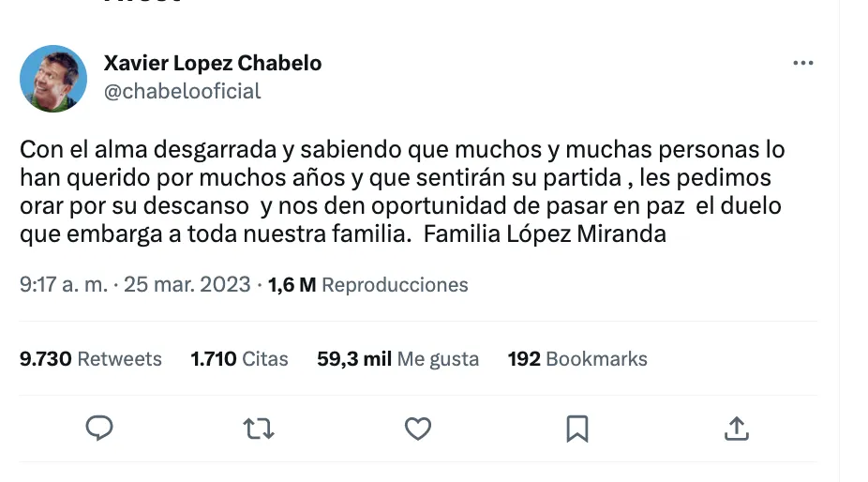Click the Chabelo profile avatar picture

pos(53,79)
